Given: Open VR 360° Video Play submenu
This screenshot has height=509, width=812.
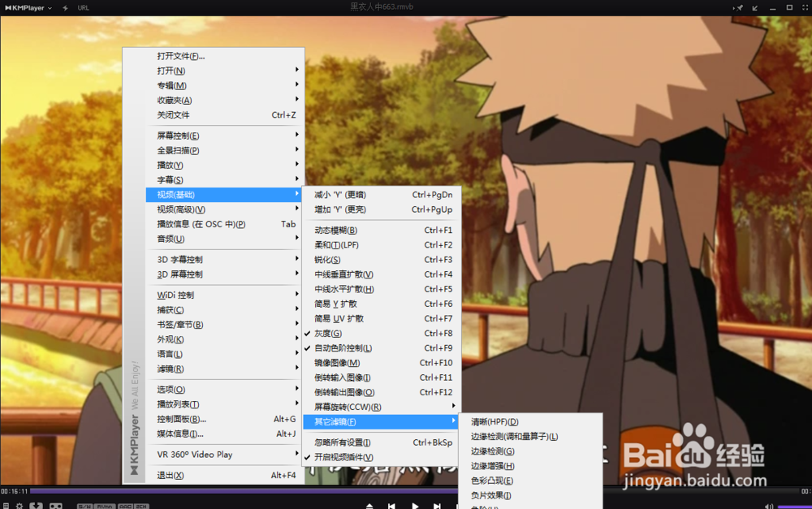Looking at the screenshot, I should (225, 455).
